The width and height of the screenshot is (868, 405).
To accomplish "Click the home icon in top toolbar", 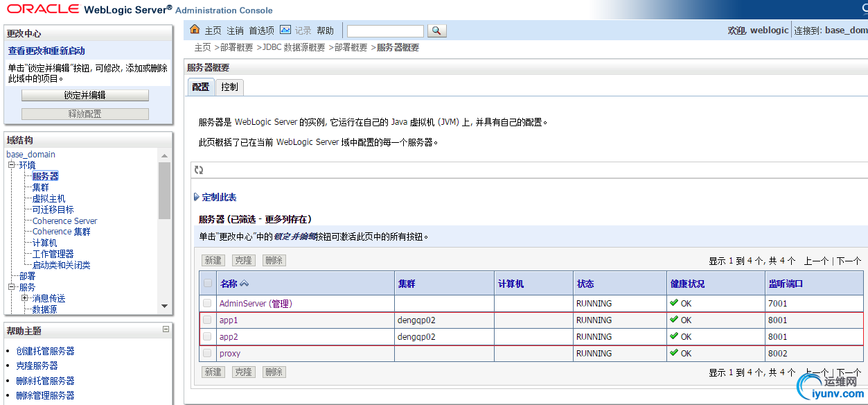I will pos(195,30).
